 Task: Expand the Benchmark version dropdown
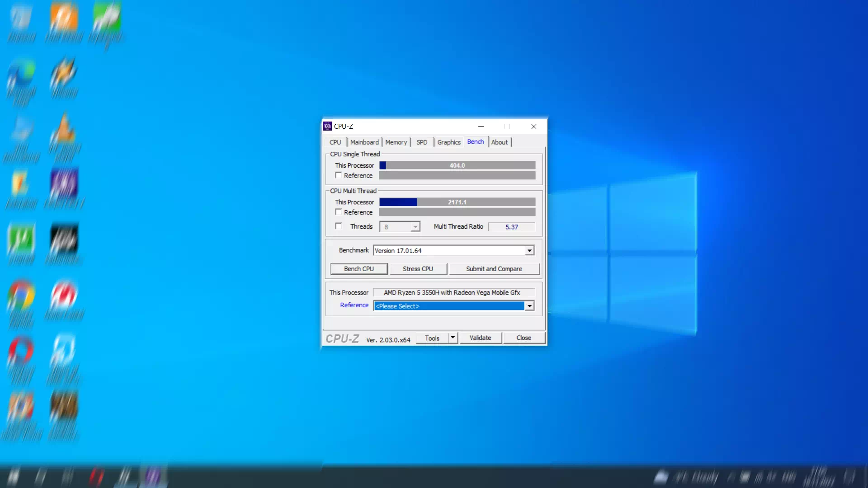pos(529,251)
